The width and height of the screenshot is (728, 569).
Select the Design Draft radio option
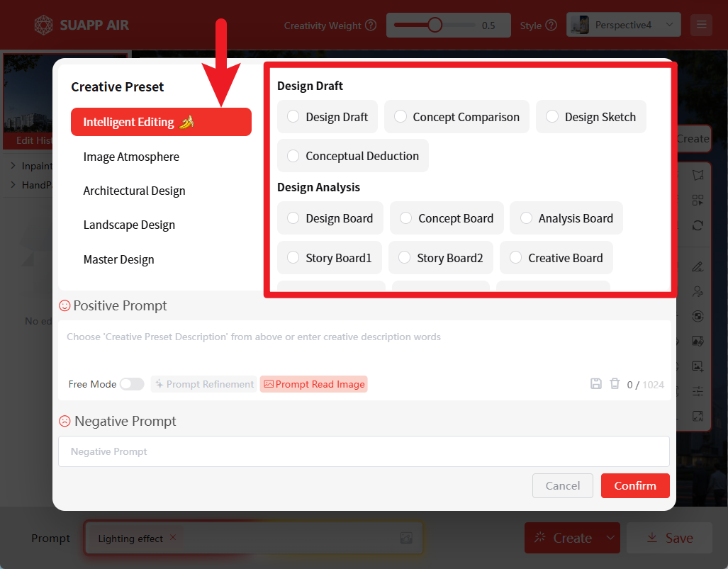click(293, 117)
